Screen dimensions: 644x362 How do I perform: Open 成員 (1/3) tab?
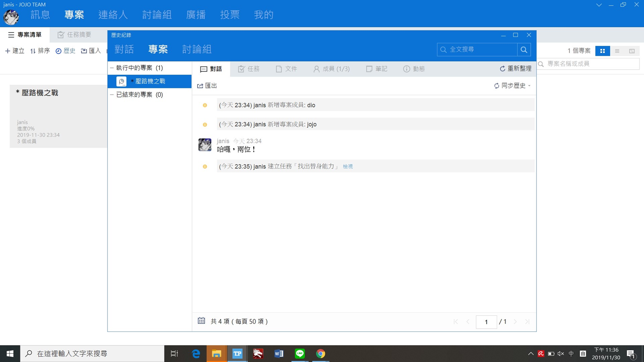tap(331, 69)
